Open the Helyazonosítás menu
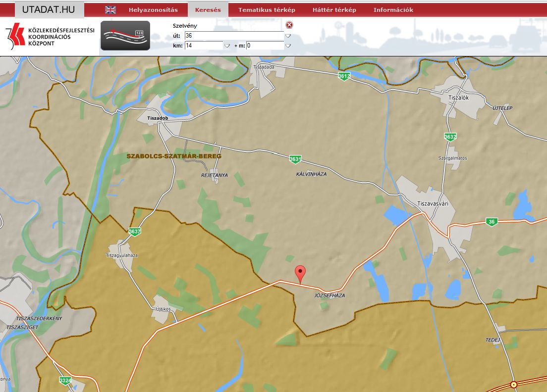This screenshot has height=392, width=547. click(153, 10)
